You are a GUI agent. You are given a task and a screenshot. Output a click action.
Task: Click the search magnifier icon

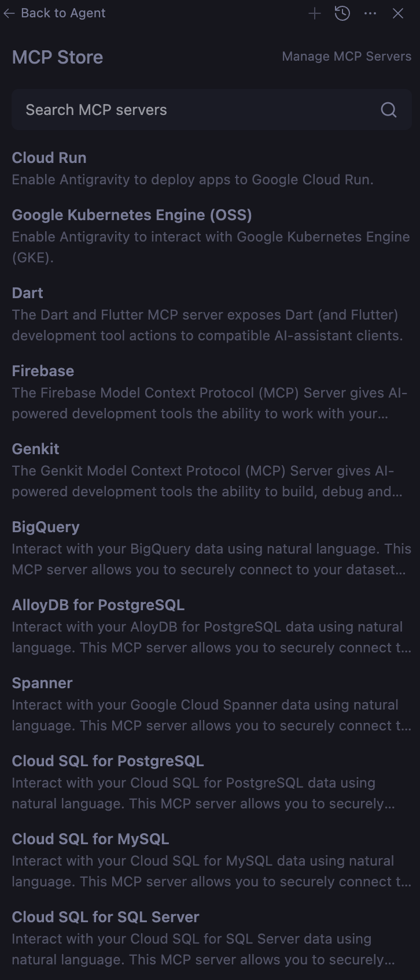pyautogui.click(x=389, y=110)
